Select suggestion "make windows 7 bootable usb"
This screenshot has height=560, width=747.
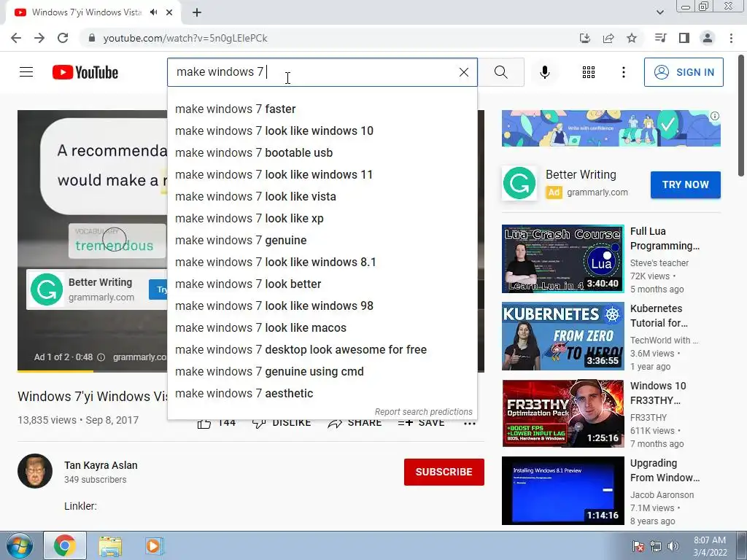pos(322,153)
